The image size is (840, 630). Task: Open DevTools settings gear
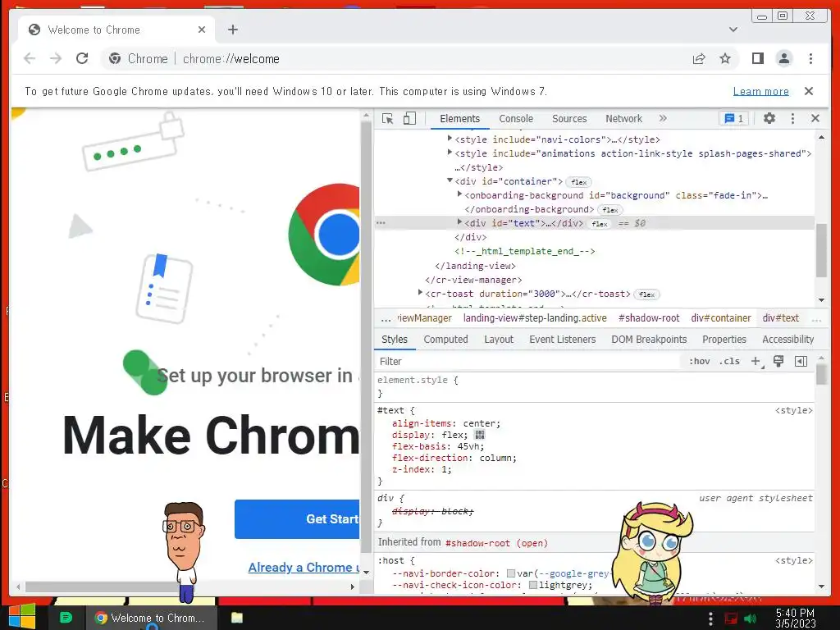(x=769, y=118)
